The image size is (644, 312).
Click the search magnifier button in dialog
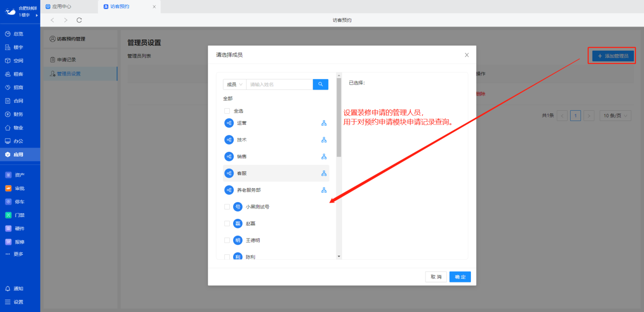click(x=321, y=84)
